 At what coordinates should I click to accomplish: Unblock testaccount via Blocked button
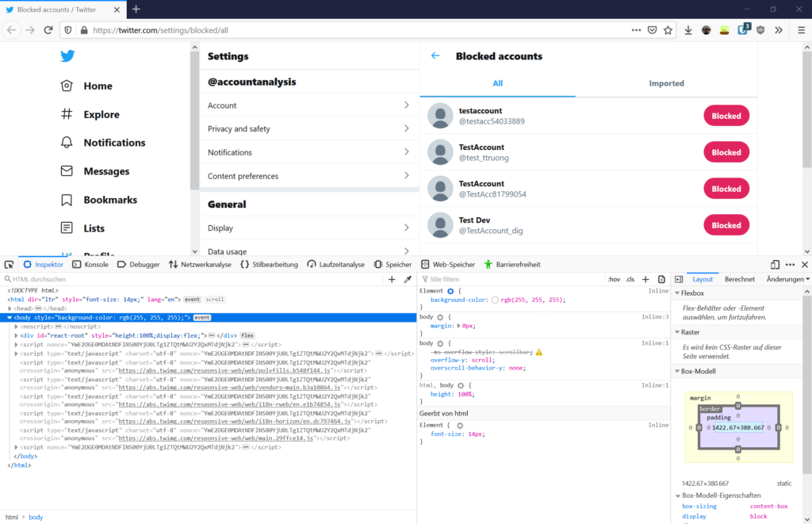pyautogui.click(x=726, y=116)
